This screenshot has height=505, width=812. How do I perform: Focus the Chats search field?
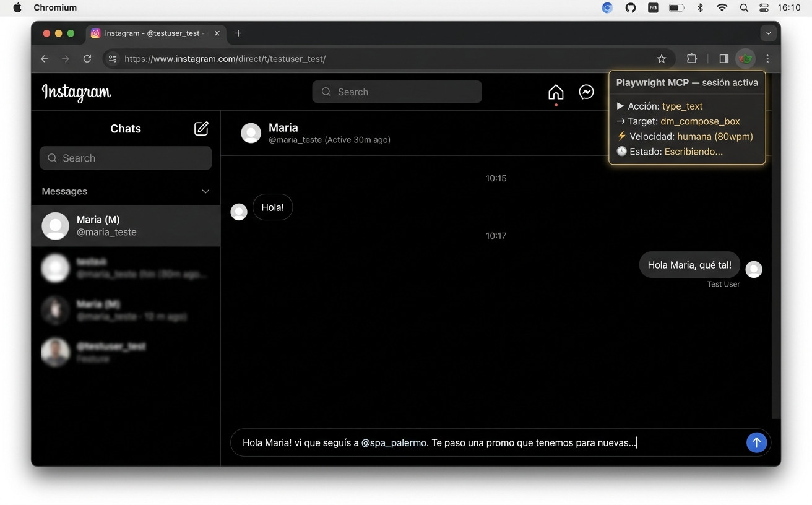(126, 158)
